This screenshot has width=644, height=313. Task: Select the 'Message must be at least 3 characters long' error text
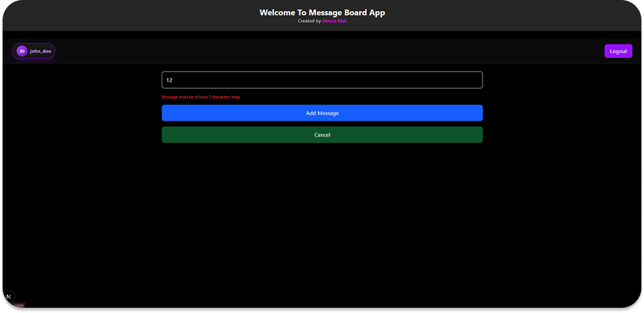201,97
